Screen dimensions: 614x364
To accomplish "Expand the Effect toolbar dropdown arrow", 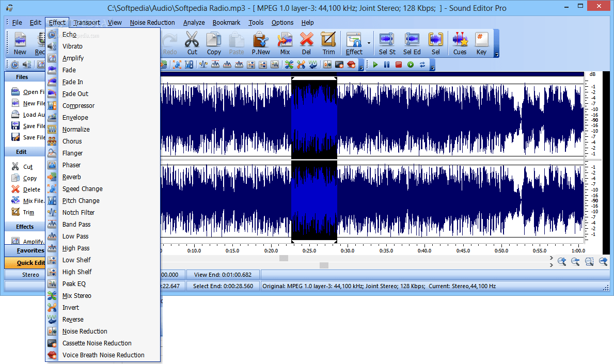I will pyautogui.click(x=369, y=43).
